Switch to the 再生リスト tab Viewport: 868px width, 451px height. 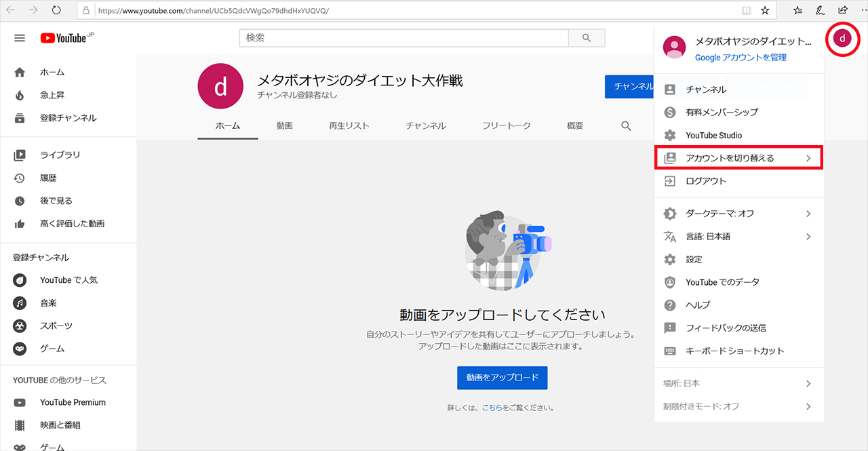pos(349,125)
